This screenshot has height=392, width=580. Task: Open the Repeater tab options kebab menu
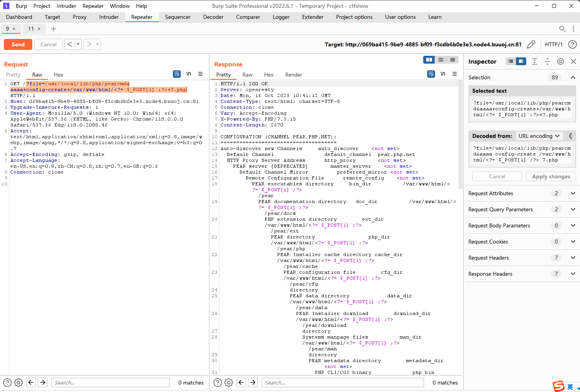[573, 29]
